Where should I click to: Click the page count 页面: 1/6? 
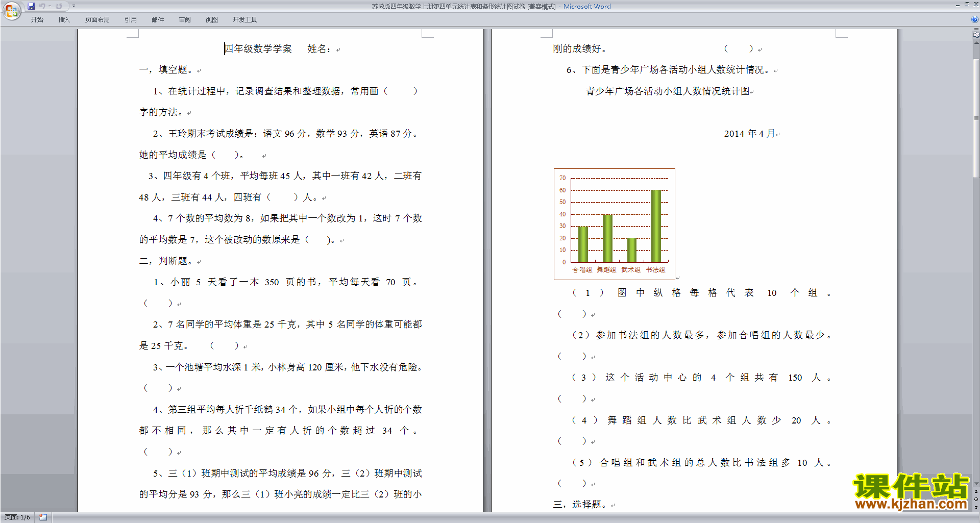coord(17,517)
